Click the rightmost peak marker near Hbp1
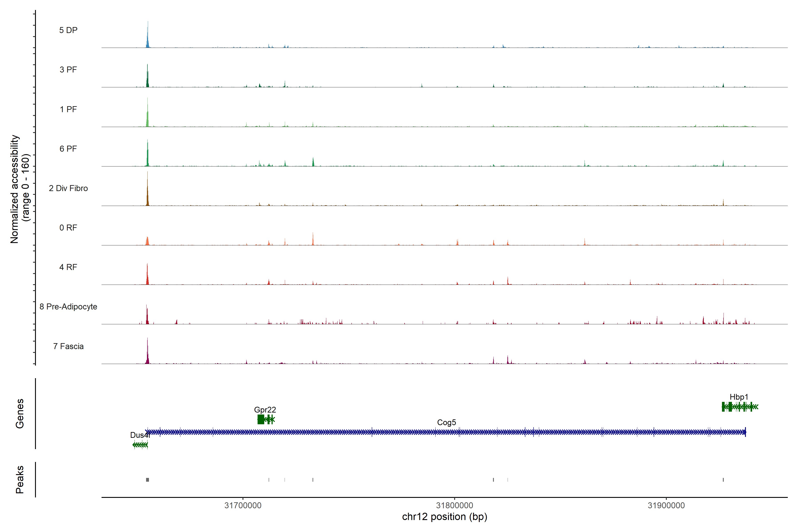The width and height of the screenshot is (798, 532). [723, 479]
